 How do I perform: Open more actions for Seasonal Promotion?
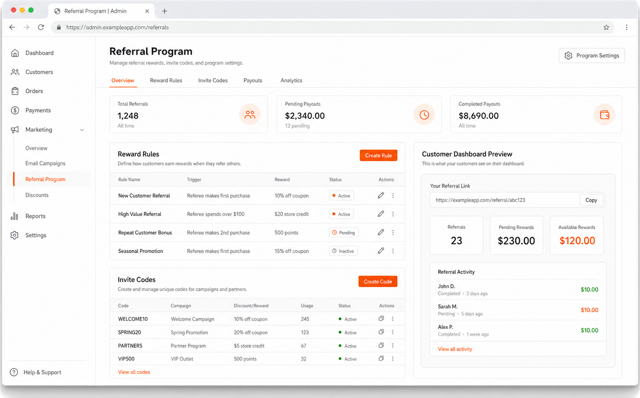(393, 251)
